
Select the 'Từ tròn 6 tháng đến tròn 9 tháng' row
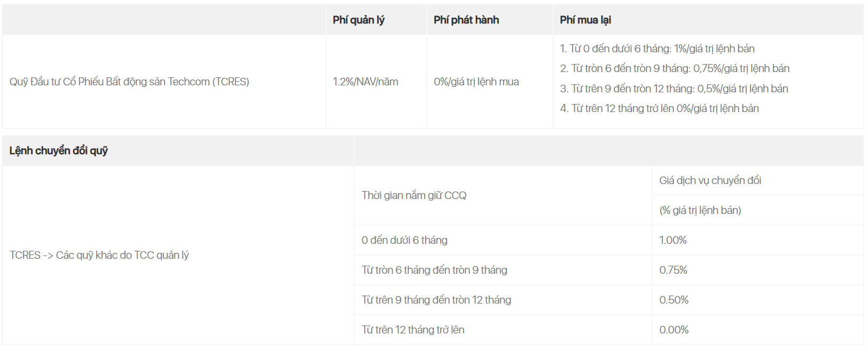tap(608, 270)
